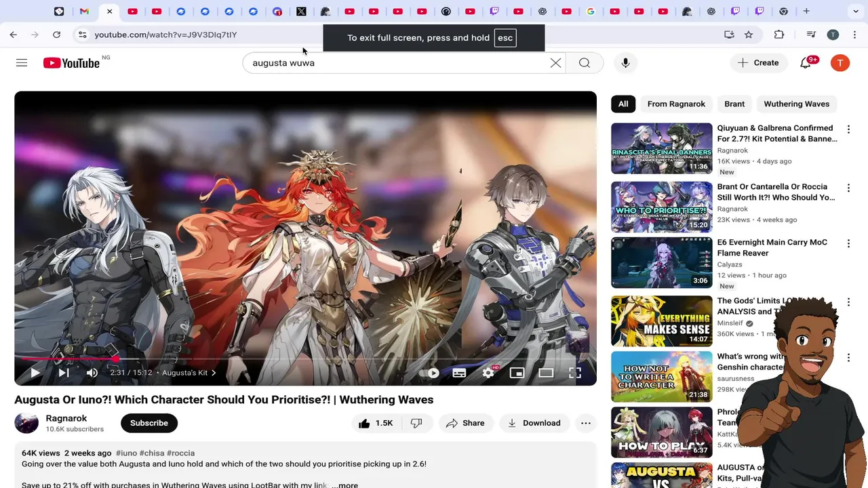Image resolution: width=868 pixels, height=488 pixels.
Task: Open media control icon in toolbar
Action: click(811, 35)
